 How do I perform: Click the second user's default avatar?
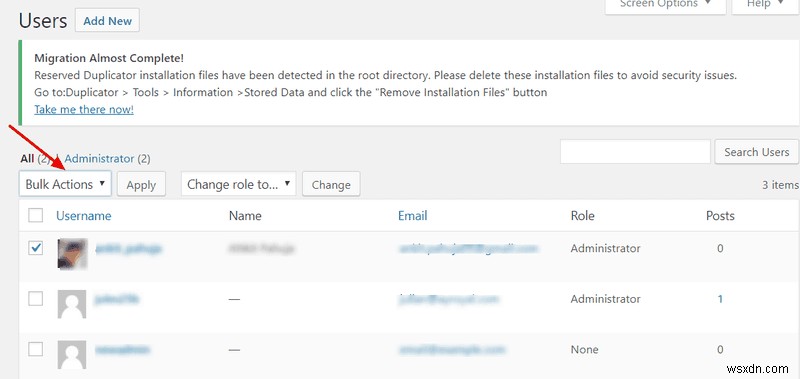tap(72, 304)
